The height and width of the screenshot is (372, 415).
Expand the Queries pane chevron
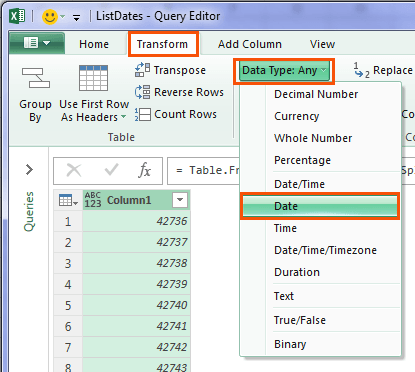point(30,170)
